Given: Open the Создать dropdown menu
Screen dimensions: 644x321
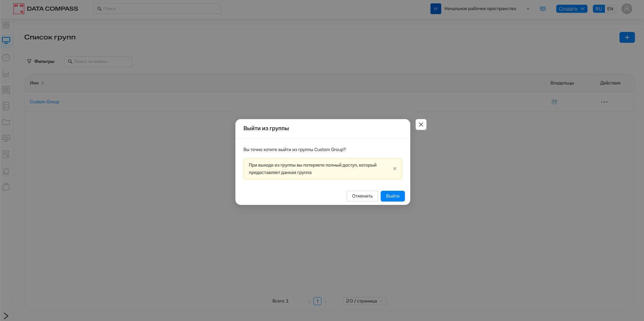Looking at the screenshot, I should 571,9.
